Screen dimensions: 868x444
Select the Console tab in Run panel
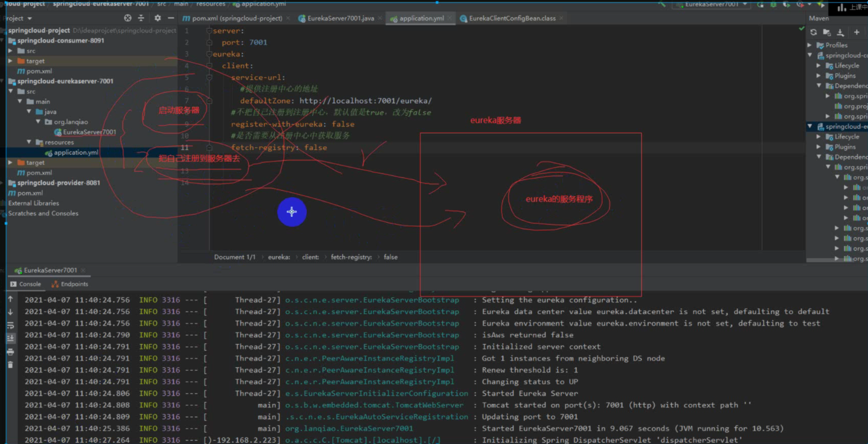coord(25,284)
